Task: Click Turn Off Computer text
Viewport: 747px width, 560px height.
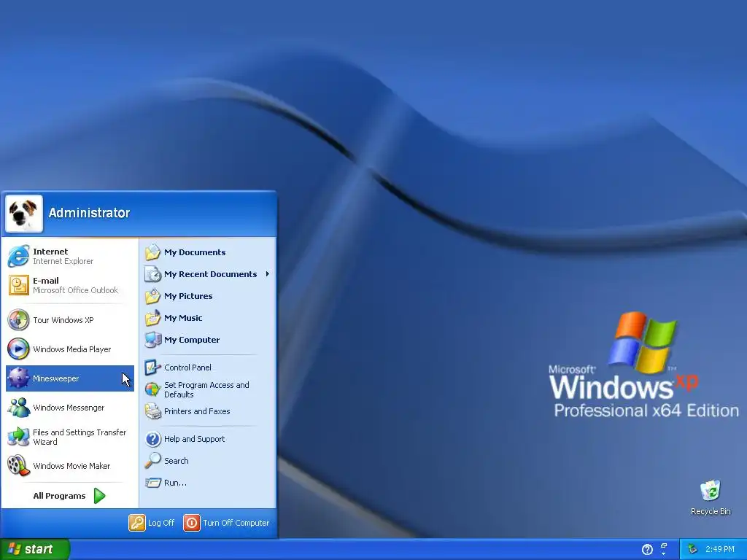Action: coord(236,523)
